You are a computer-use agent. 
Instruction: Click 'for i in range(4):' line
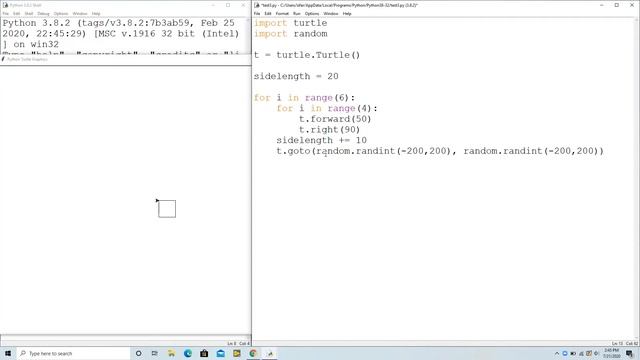[327, 109]
